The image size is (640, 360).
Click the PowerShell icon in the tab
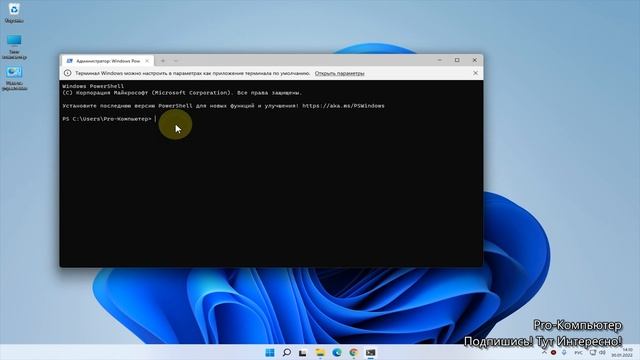(69, 61)
